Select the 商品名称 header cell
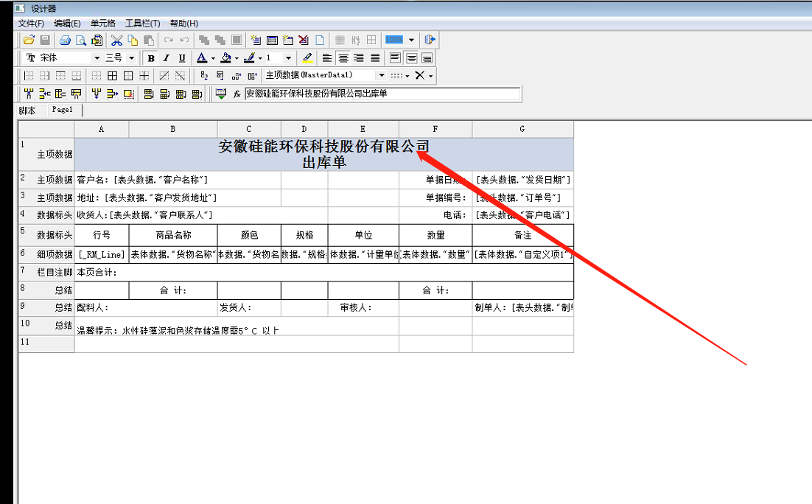The image size is (812, 504). pos(173,235)
